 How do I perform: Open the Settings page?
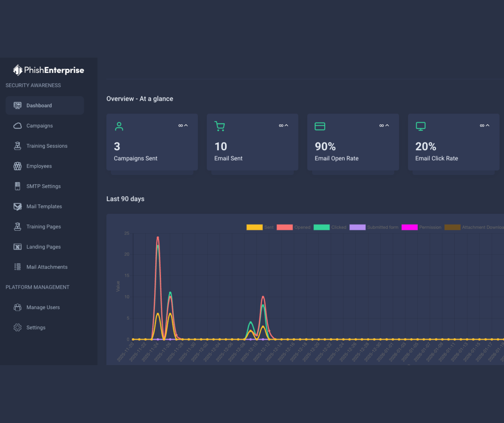point(36,327)
